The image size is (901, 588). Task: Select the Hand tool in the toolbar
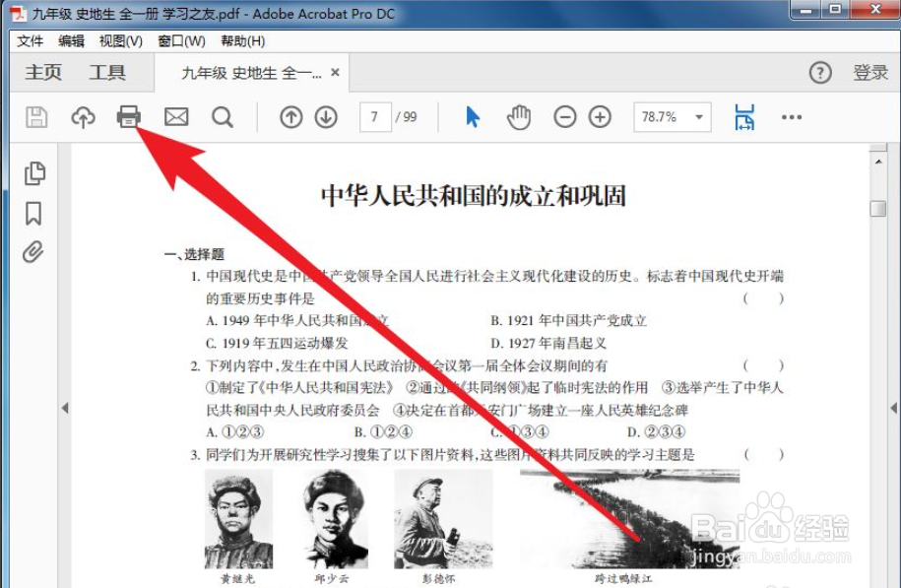pos(520,116)
